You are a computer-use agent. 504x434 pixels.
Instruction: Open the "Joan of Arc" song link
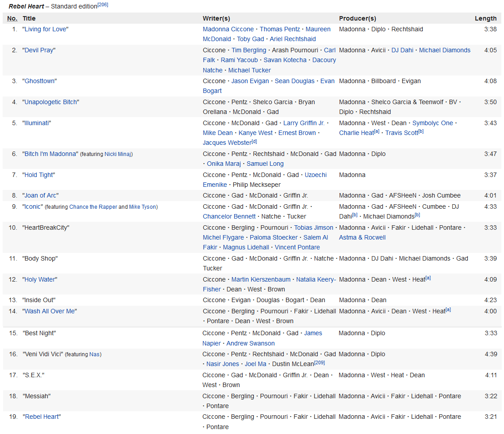point(41,195)
